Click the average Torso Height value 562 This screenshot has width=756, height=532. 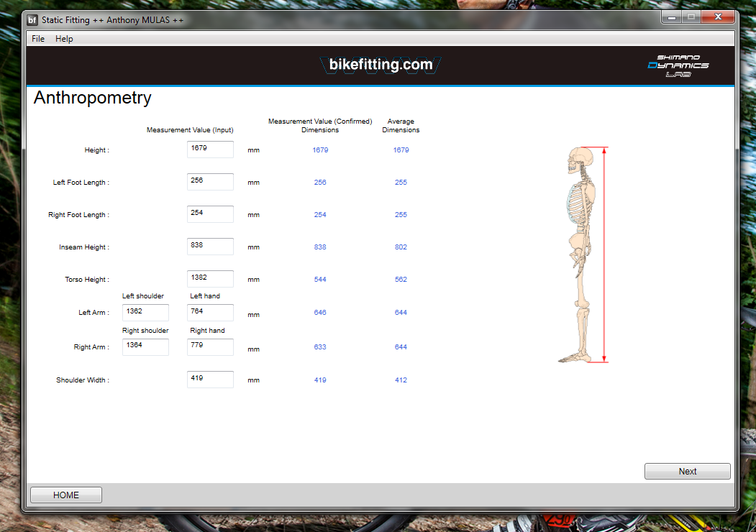click(x=401, y=279)
